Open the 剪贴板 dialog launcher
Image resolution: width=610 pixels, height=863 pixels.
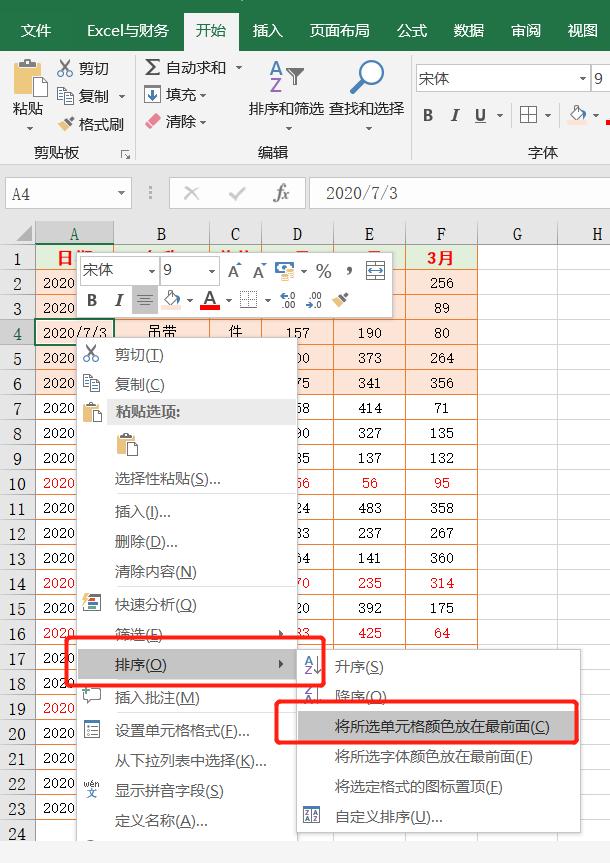126,155
